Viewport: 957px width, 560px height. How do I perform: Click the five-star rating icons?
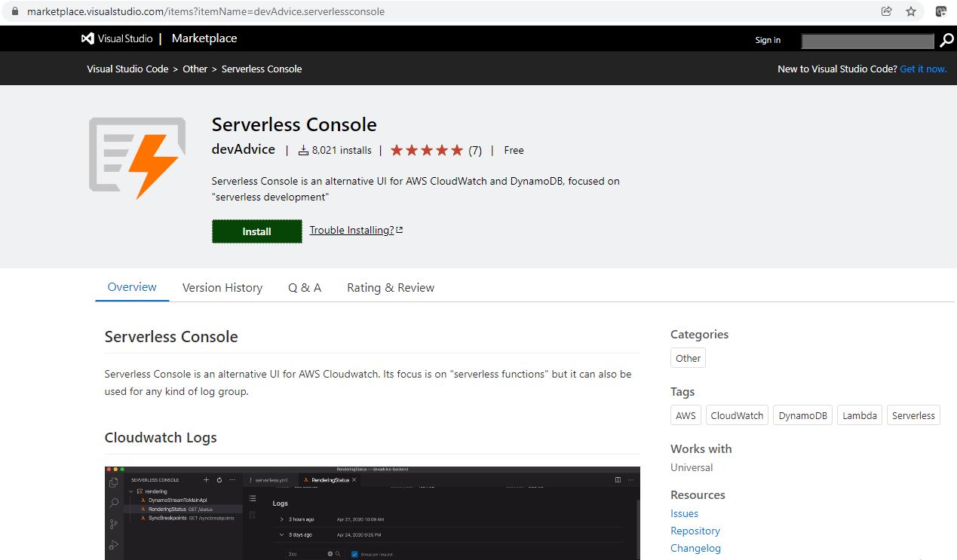(427, 150)
